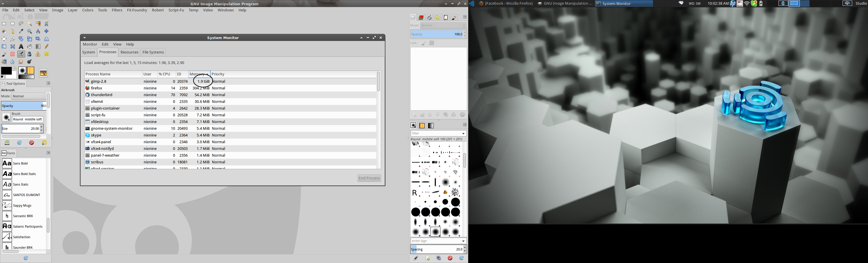Swap foreground and background colors
This screenshot has height=263, width=868.
pos(15,68)
